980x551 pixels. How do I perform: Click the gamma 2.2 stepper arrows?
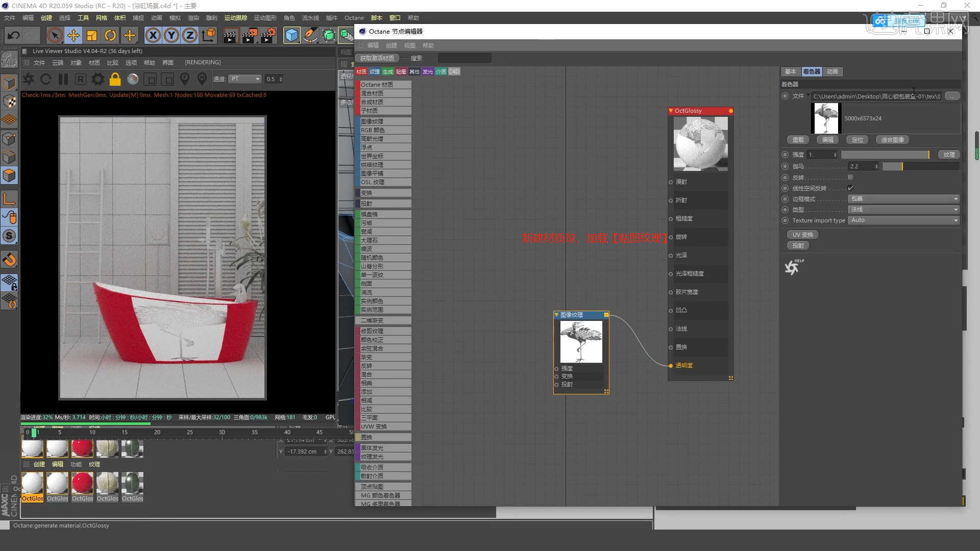click(x=876, y=166)
